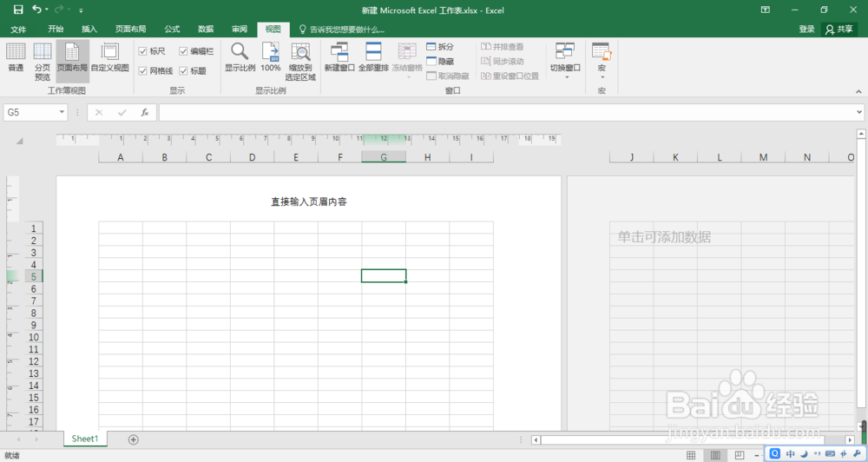Screen dimensions: 868x462
Task: Set zoom to 100%
Action: coord(271,57)
